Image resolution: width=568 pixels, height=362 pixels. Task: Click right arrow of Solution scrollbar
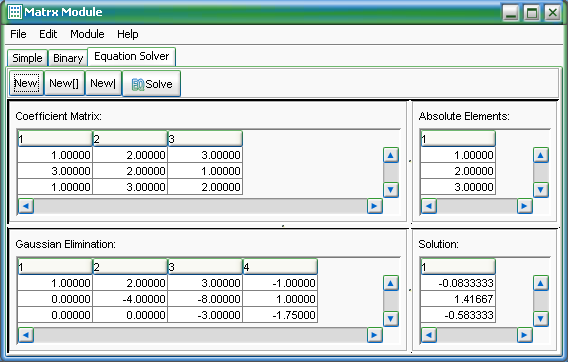pyautogui.click(x=524, y=335)
